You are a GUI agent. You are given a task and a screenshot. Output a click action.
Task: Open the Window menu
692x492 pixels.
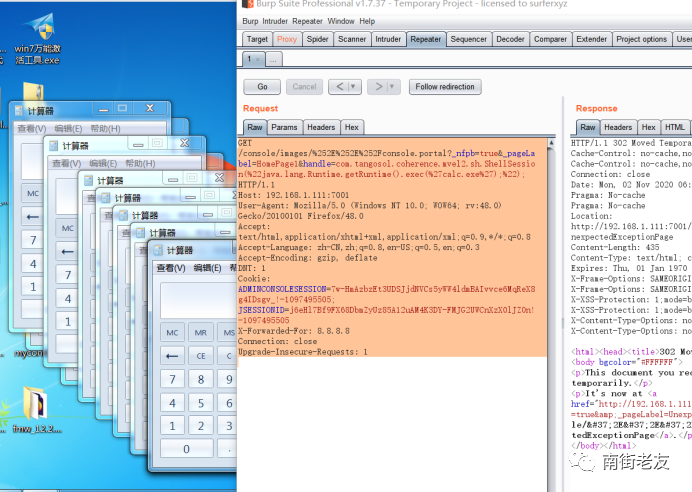[341, 21]
